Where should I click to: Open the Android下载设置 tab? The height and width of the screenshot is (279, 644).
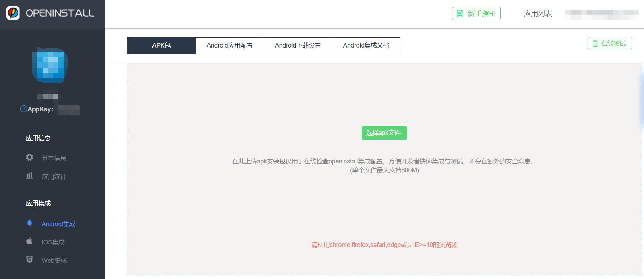pyautogui.click(x=298, y=45)
